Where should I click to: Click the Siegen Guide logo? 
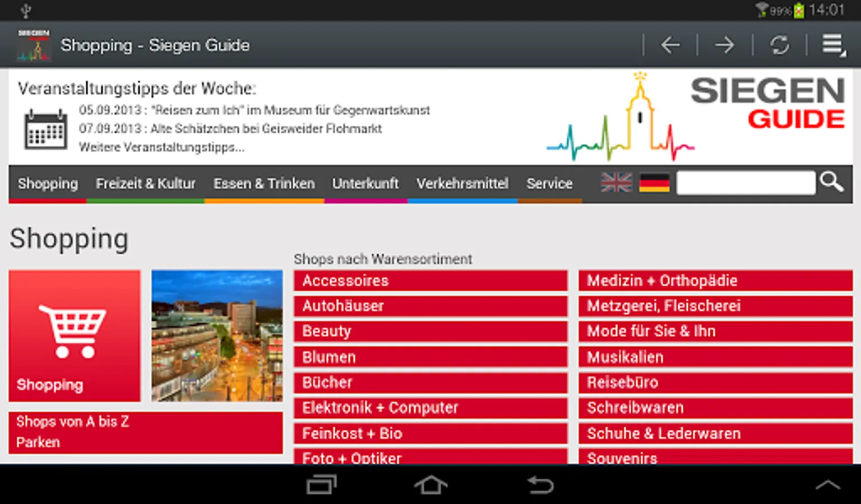coord(696,116)
